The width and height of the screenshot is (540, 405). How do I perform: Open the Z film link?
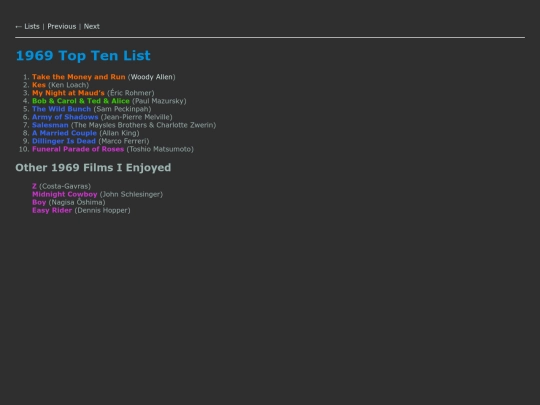(34, 186)
